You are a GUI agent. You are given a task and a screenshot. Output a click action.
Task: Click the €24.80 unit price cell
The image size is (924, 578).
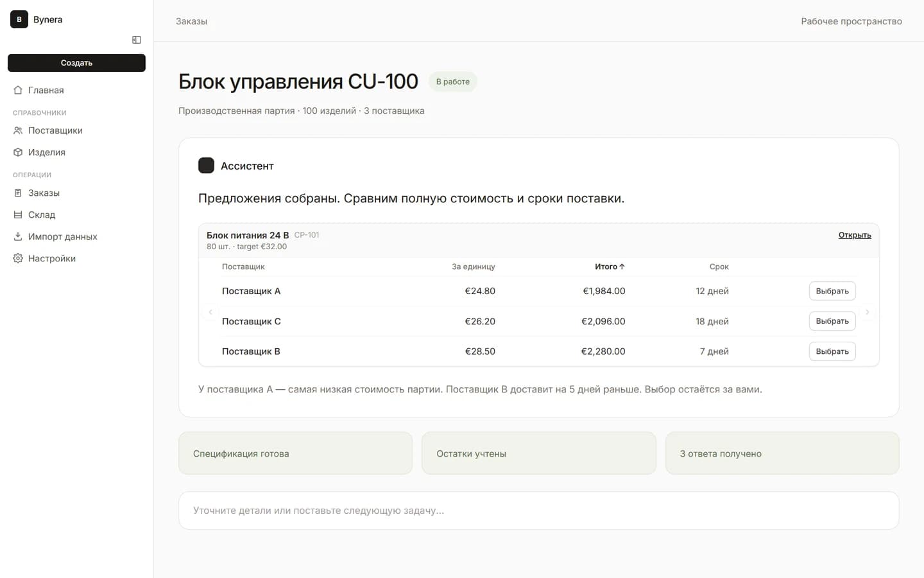480,291
